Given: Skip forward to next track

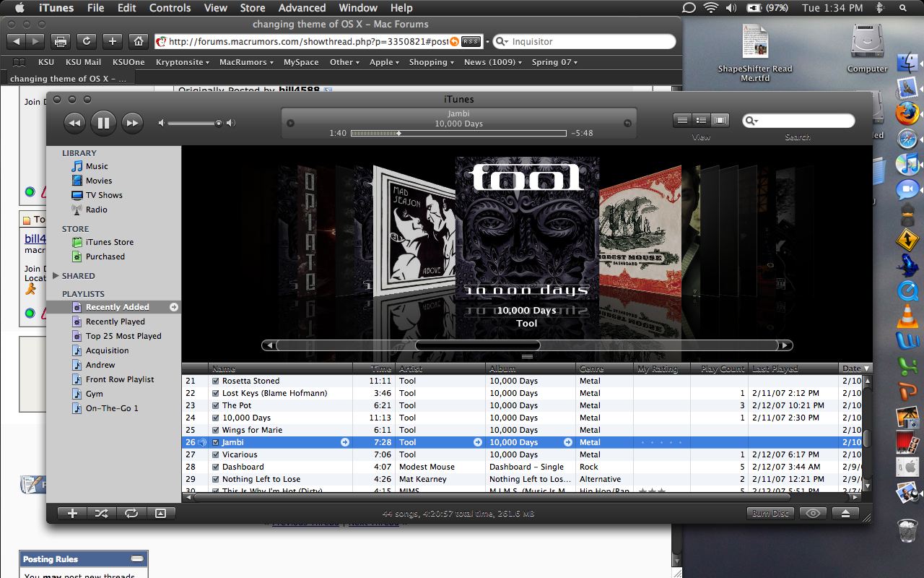Looking at the screenshot, I should (x=132, y=123).
